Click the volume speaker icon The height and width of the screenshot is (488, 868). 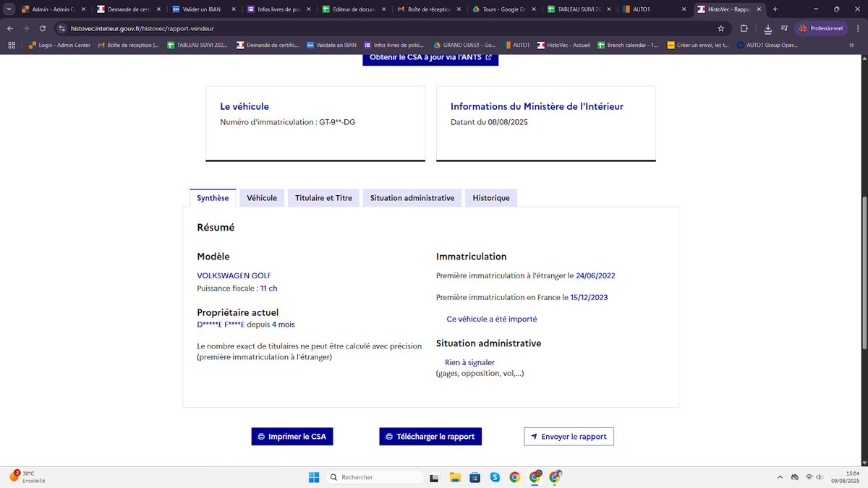pyautogui.click(x=820, y=477)
